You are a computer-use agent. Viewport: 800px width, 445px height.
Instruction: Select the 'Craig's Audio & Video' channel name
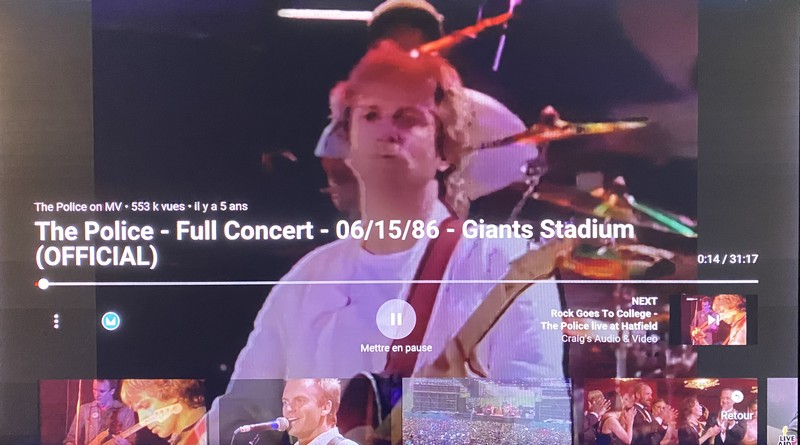click(x=609, y=338)
